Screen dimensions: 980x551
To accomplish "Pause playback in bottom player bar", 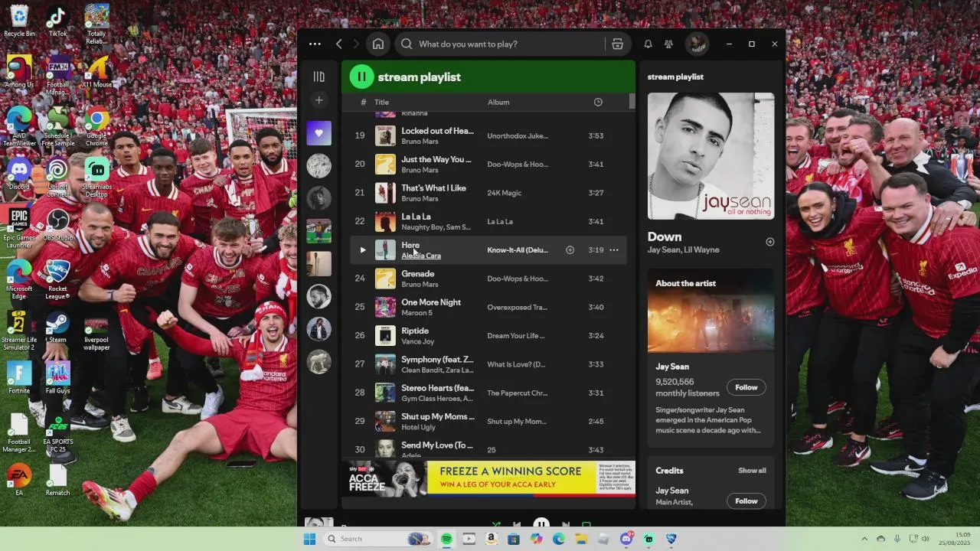I will [541, 523].
